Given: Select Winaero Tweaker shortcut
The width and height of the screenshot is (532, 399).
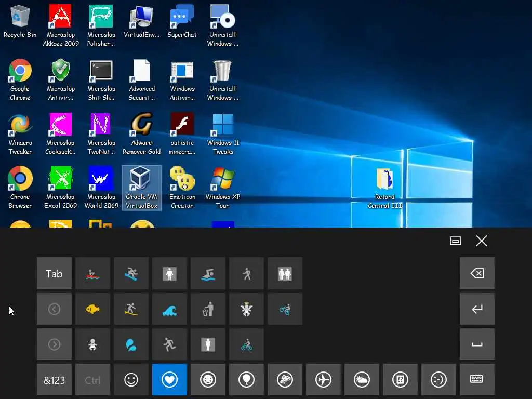Looking at the screenshot, I should point(20,134).
